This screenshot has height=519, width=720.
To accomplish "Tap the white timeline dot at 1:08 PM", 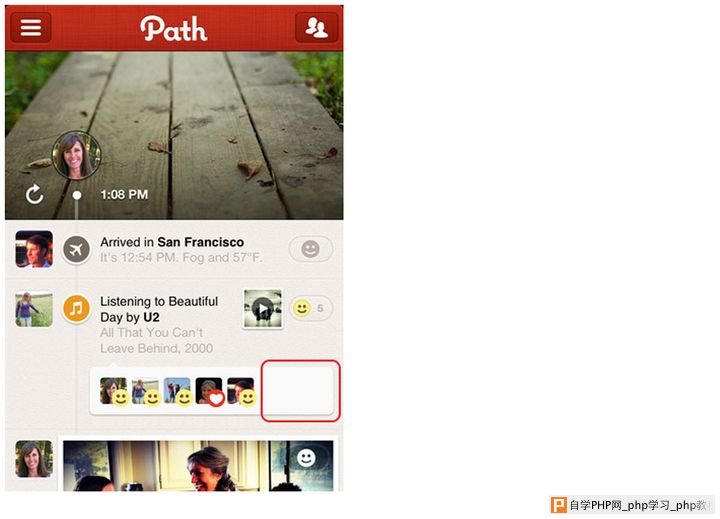I will tap(77, 195).
